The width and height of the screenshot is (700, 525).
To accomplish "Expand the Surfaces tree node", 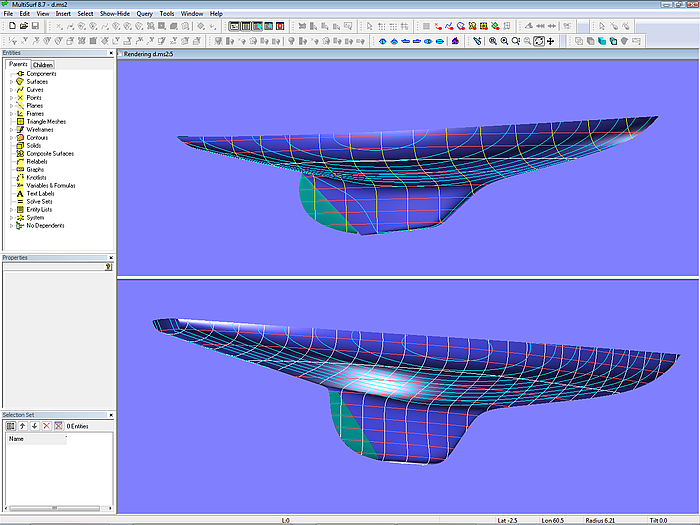I will [x=11, y=82].
